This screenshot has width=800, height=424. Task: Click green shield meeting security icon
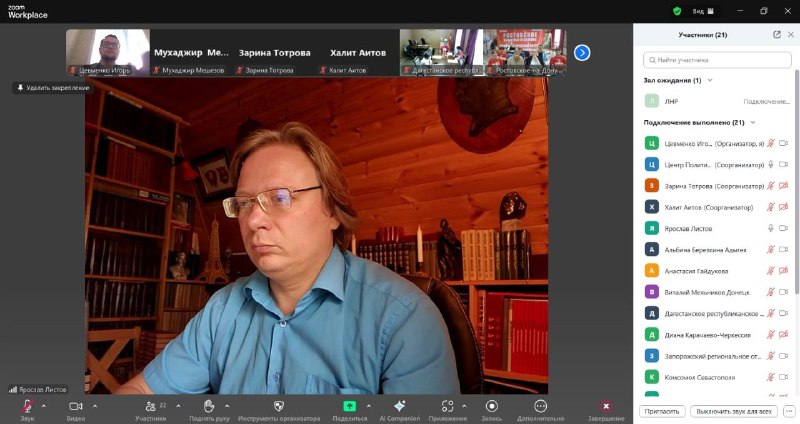pos(677,11)
